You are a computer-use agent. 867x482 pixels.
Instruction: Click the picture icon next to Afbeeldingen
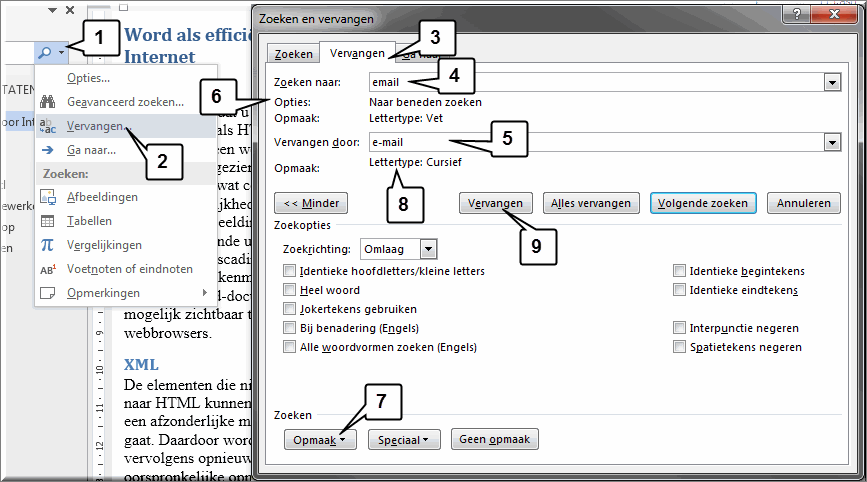(48, 197)
